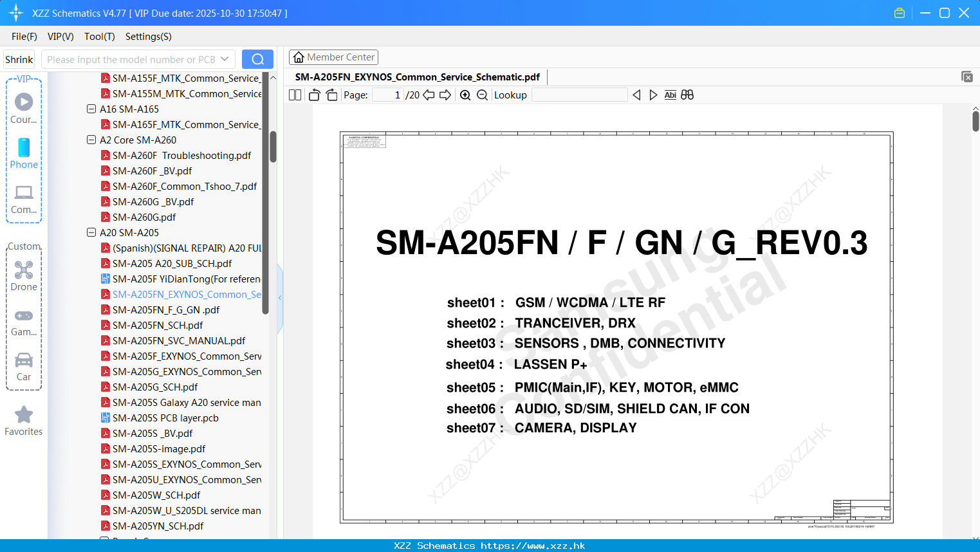Zoom out of the PDF
The width and height of the screenshot is (980, 552).
[x=482, y=95]
